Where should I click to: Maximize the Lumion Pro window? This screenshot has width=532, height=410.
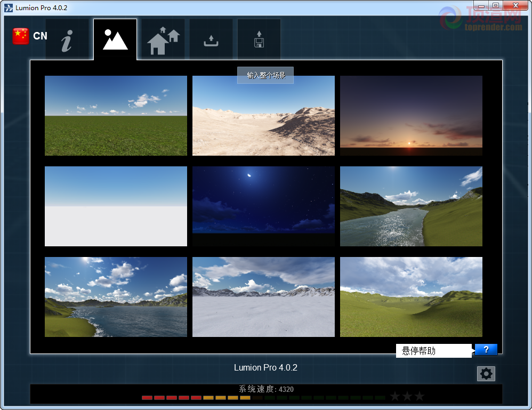pos(496,6)
